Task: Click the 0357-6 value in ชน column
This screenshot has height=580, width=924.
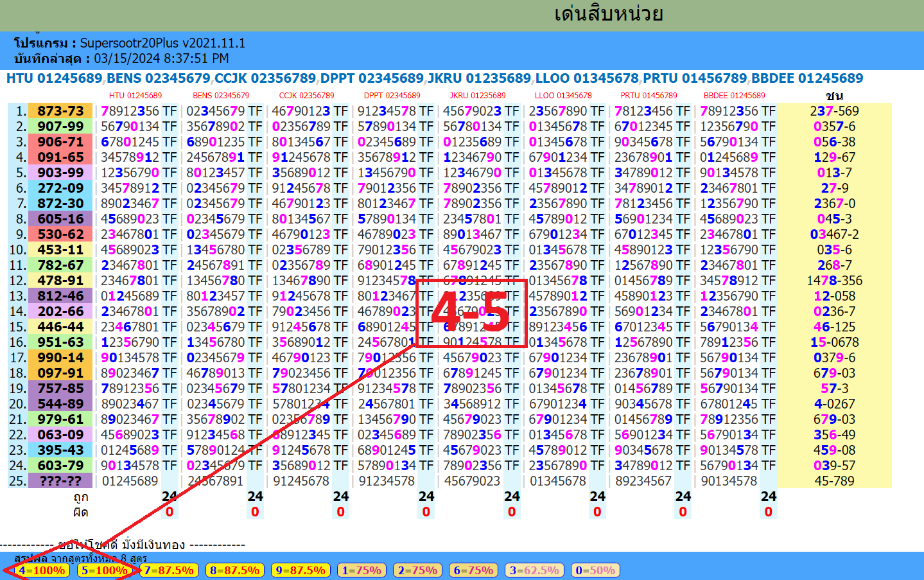Action: coord(834,127)
